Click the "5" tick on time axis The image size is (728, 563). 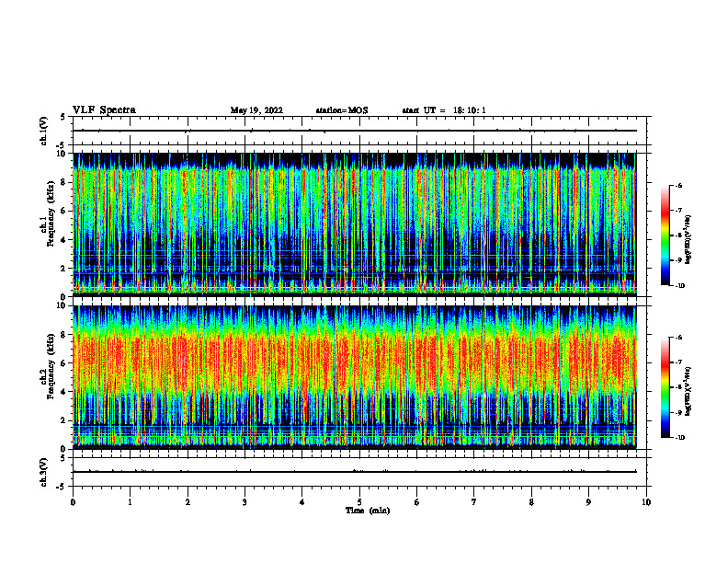359,502
